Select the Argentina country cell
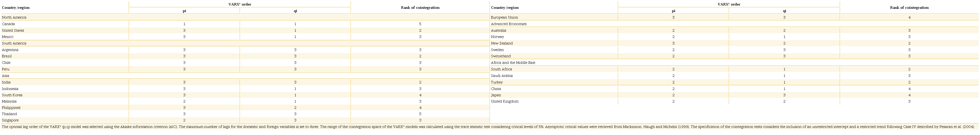The height and width of the screenshot is (135, 980). click(x=10, y=50)
